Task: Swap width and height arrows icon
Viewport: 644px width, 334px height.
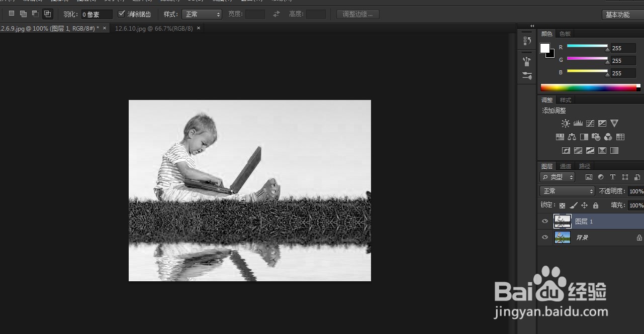Action: tap(277, 14)
